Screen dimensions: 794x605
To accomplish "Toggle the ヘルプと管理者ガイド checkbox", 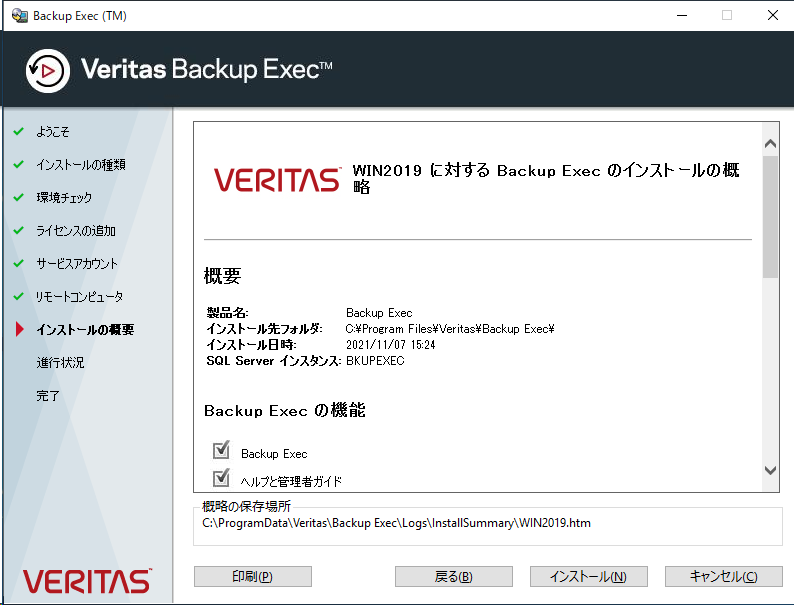I will pyautogui.click(x=221, y=477).
